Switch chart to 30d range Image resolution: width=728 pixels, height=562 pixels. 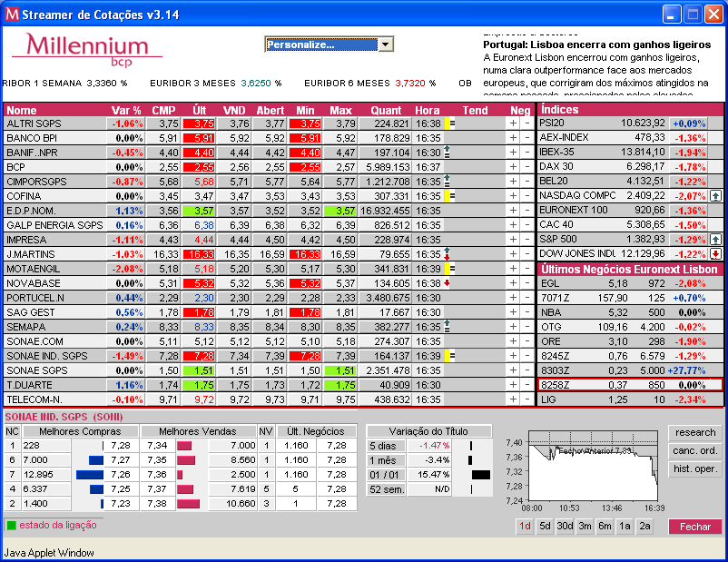click(565, 527)
